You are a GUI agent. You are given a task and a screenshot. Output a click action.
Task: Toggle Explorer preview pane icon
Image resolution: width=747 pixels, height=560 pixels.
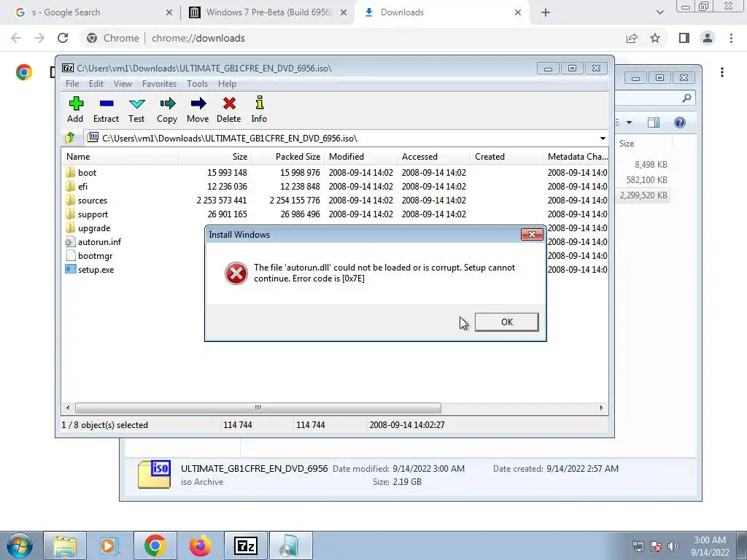(654, 122)
